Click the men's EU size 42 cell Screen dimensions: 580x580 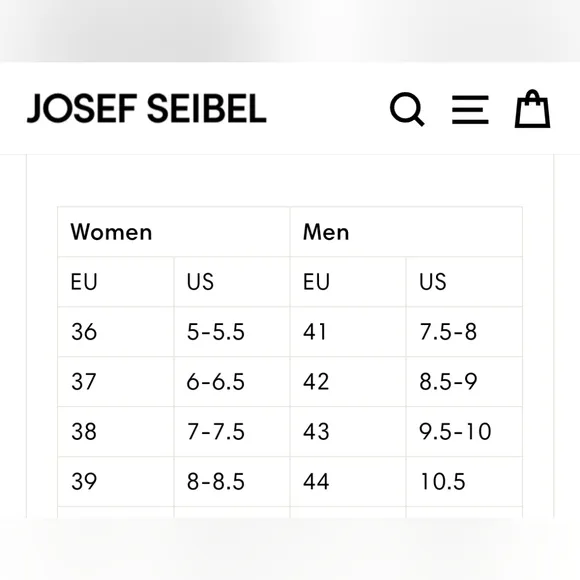(348, 382)
